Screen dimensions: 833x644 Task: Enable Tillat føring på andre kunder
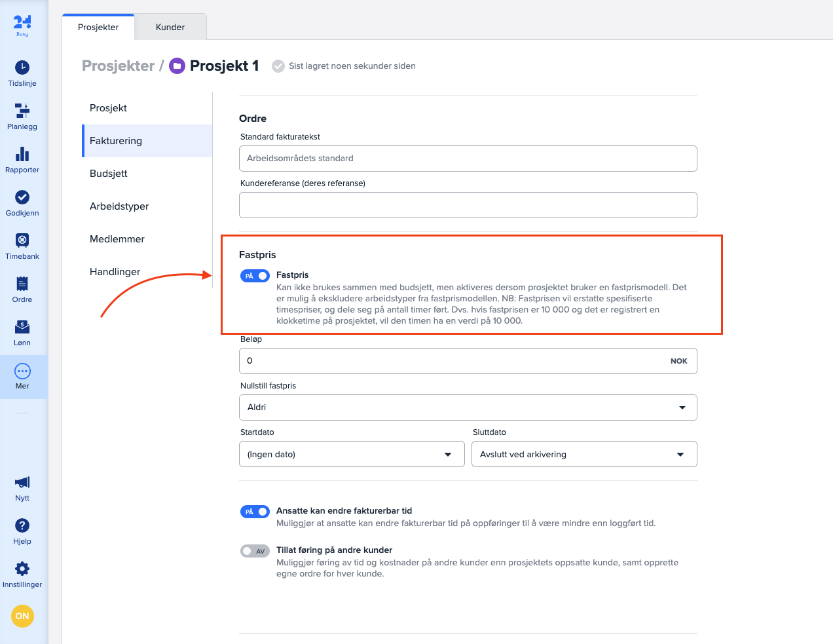click(255, 551)
